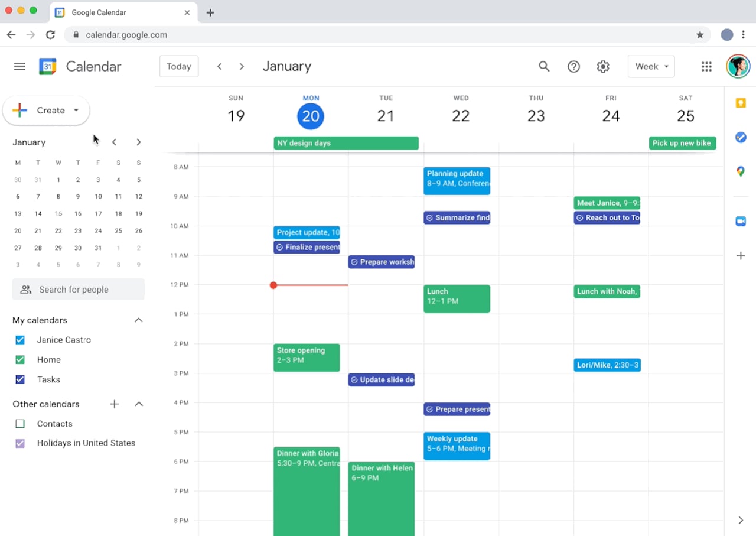The height and width of the screenshot is (536, 756).
Task: Open Google Keep in the side panel
Action: point(741,103)
